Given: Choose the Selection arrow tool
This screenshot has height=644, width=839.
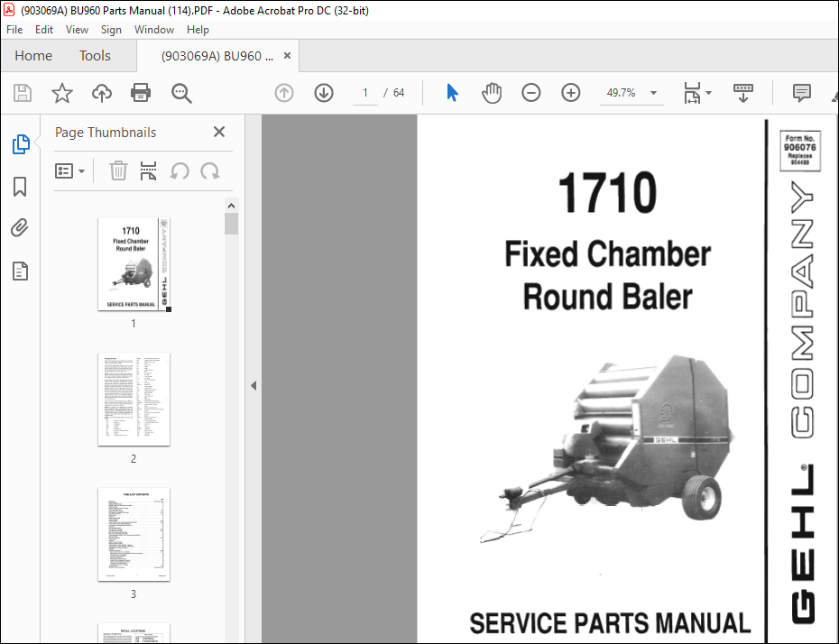Looking at the screenshot, I should (x=452, y=93).
